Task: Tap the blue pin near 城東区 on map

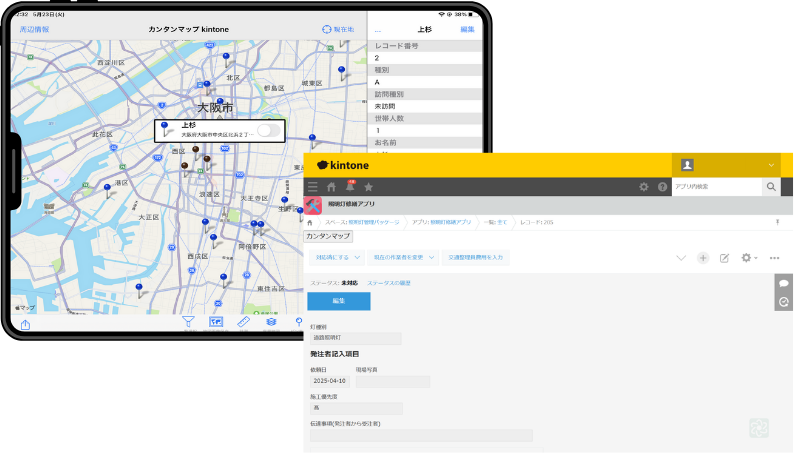Action: click(x=342, y=70)
